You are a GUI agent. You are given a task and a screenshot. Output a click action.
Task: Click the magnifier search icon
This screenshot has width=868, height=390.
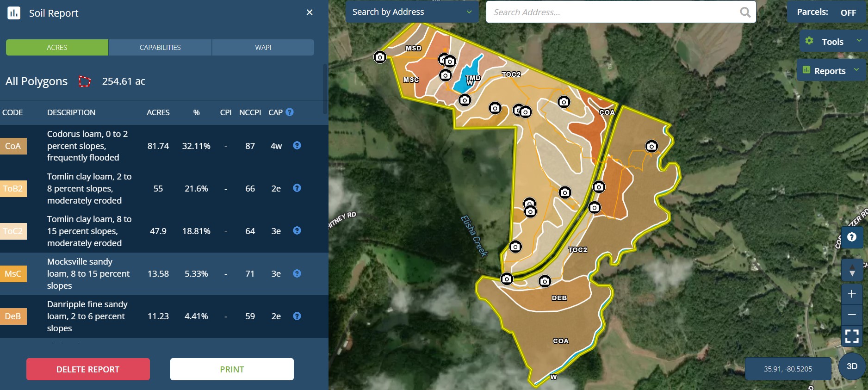click(745, 12)
